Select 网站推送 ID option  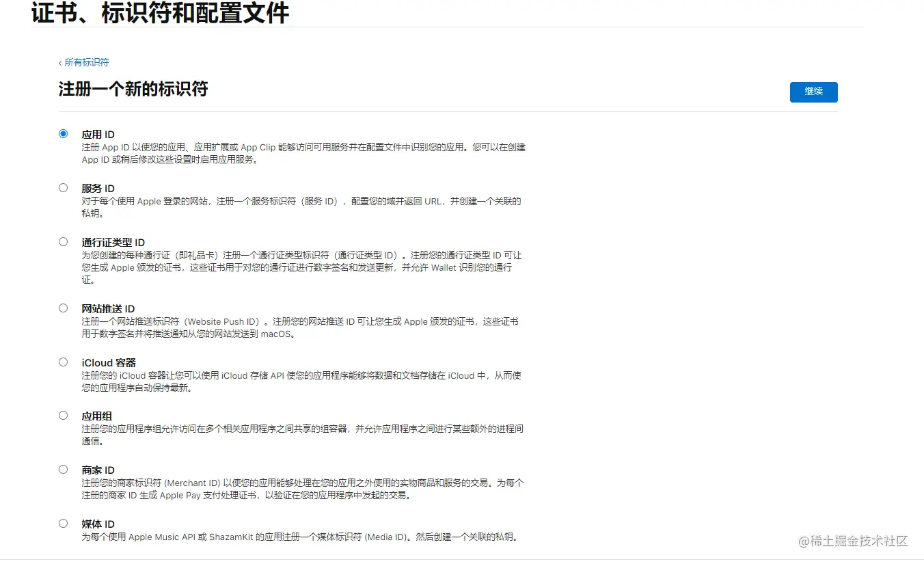pos(63,307)
